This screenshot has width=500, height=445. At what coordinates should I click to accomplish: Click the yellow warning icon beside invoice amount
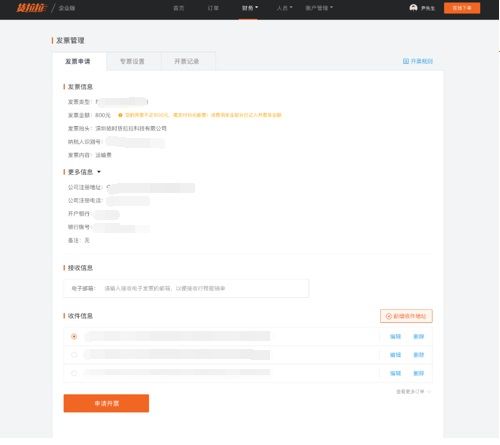tap(120, 115)
